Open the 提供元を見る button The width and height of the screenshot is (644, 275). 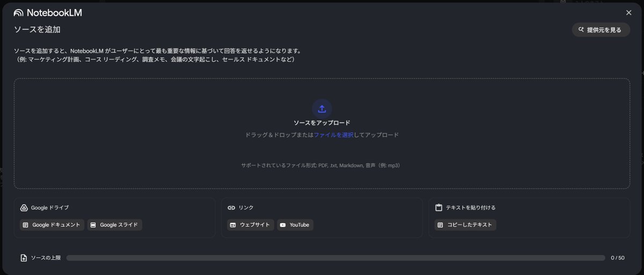pos(601,30)
